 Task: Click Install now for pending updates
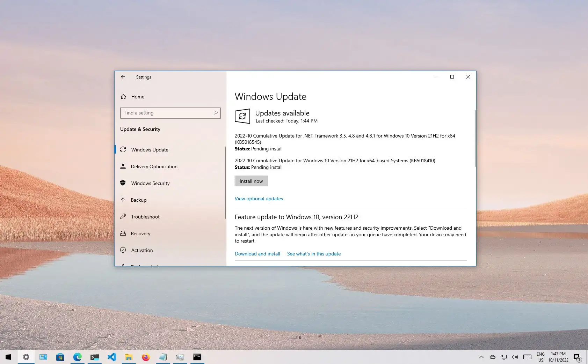[x=251, y=181]
